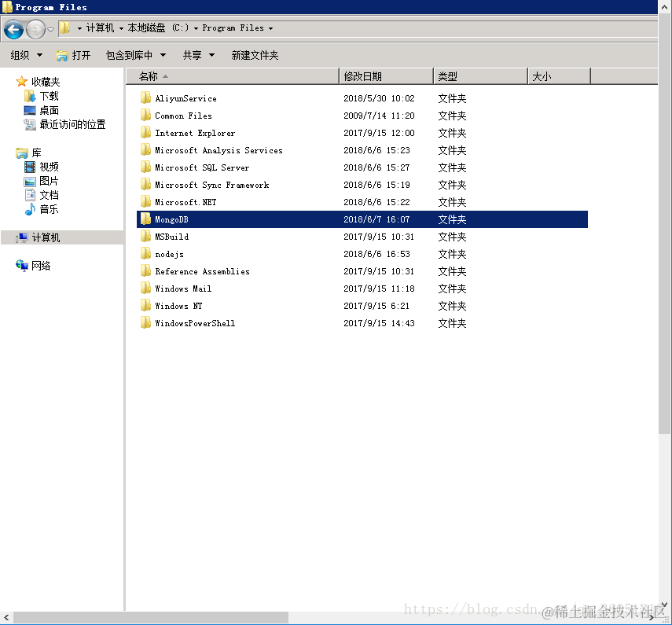This screenshot has width=672, height=625.
Task: Click the 打开 (Open) toolbar button
Action: [x=75, y=55]
